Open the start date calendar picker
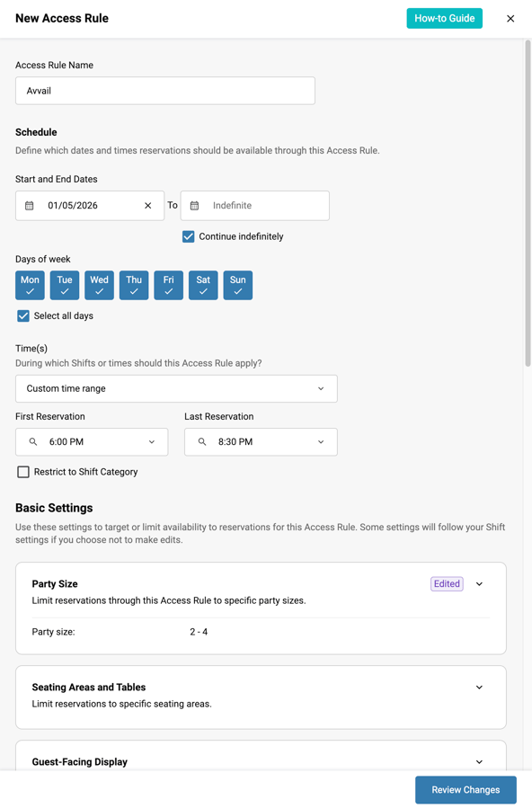532x808 pixels. [30, 205]
